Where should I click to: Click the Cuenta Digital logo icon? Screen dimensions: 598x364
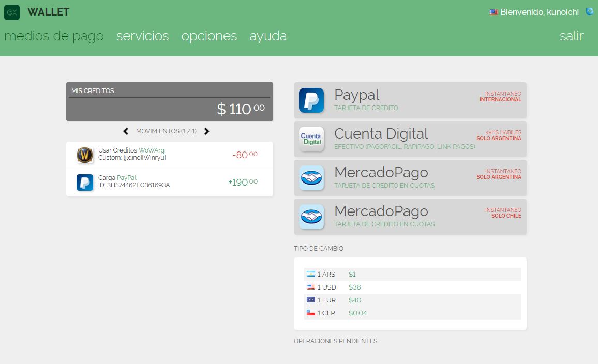coord(311,139)
